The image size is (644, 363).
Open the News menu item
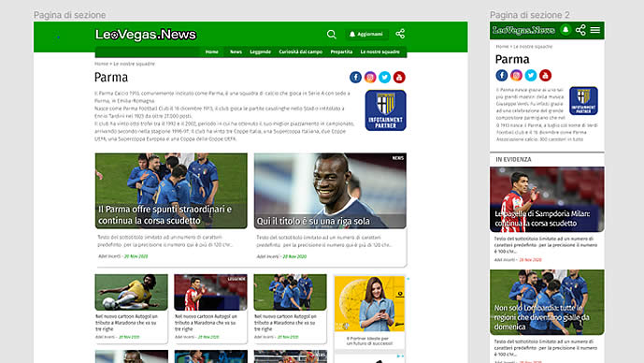tap(236, 51)
